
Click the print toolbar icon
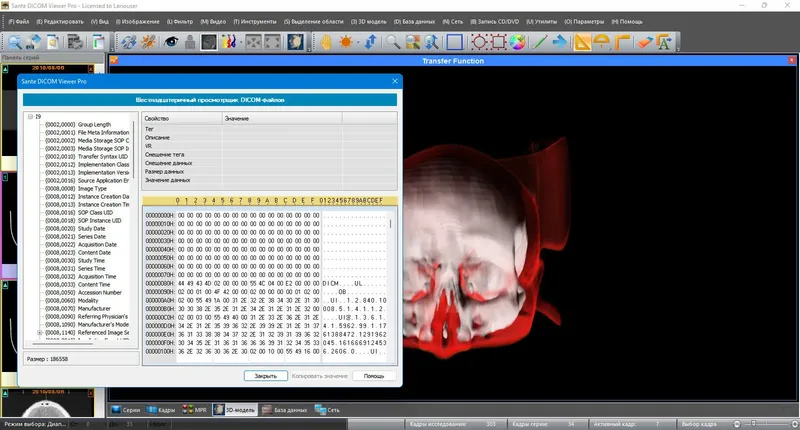click(76, 42)
